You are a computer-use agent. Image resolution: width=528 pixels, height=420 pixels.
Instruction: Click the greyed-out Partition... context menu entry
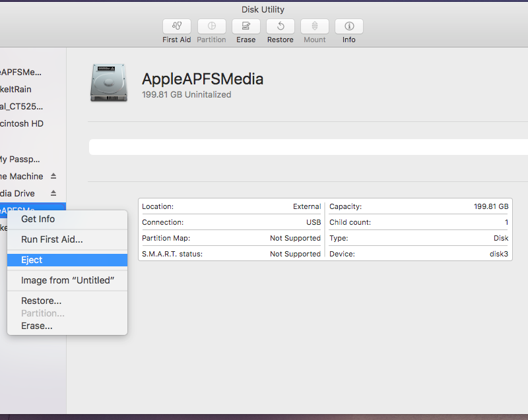tap(67, 313)
